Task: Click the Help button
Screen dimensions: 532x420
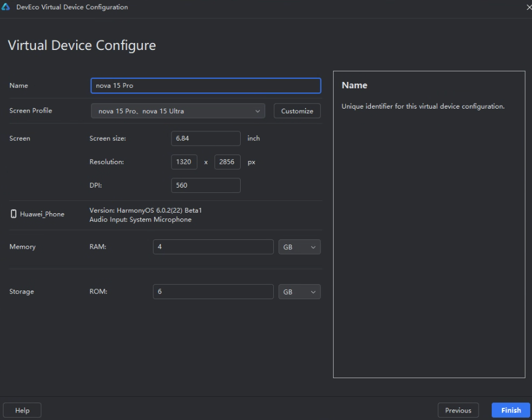Action: pos(22,410)
